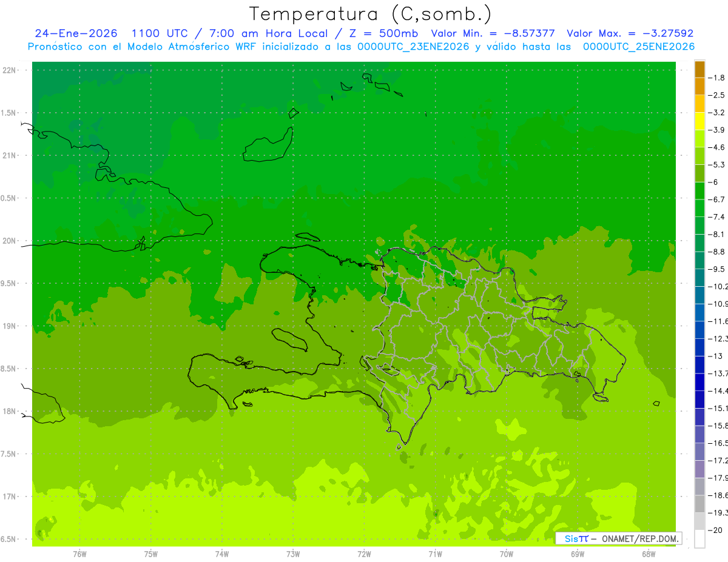Click the '18N' latitude axis label

(x=10, y=411)
